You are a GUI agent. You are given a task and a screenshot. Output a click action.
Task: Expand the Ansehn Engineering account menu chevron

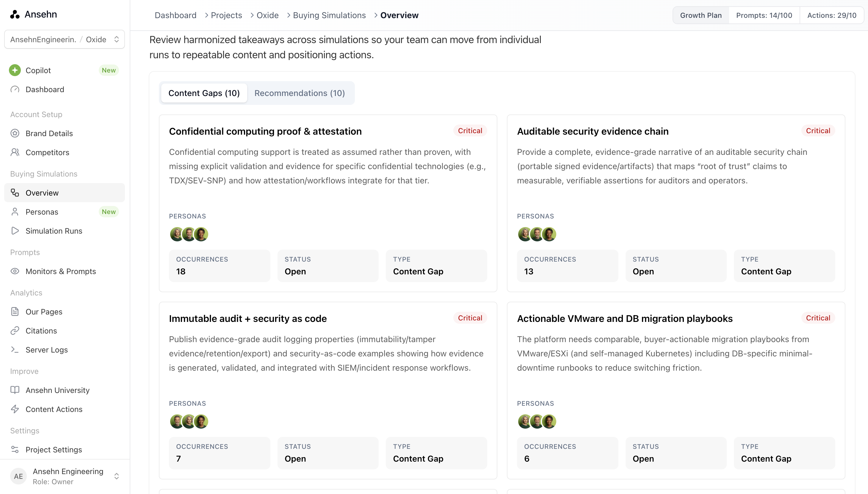(116, 476)
